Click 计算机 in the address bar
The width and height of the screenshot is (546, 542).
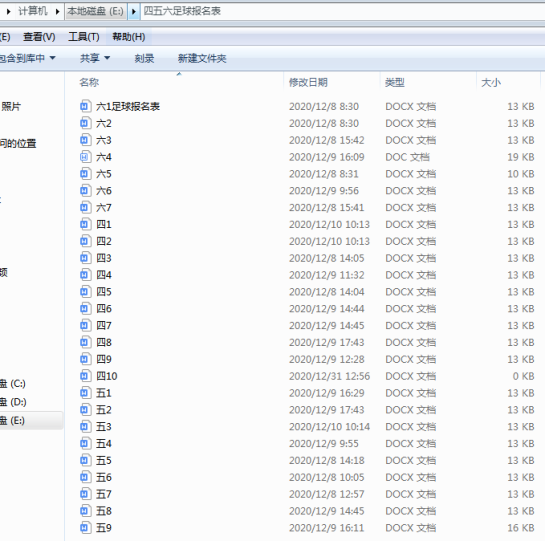[33, 11]
